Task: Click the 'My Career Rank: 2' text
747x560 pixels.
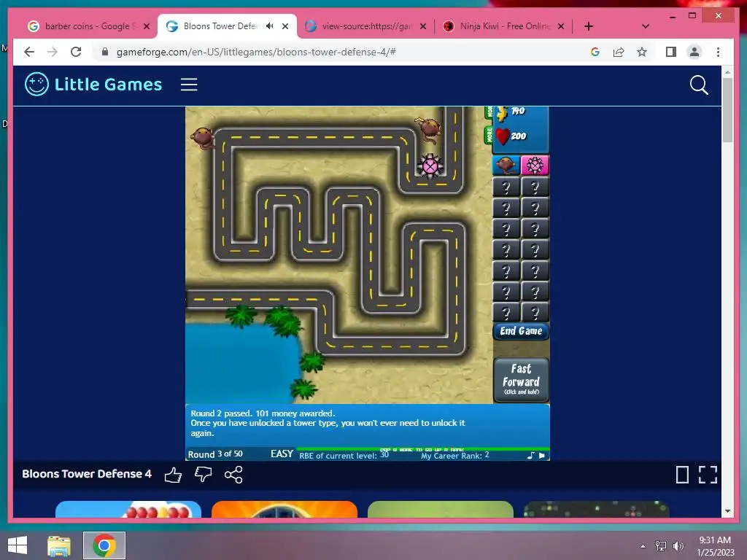Action: (x=455, y=456)
